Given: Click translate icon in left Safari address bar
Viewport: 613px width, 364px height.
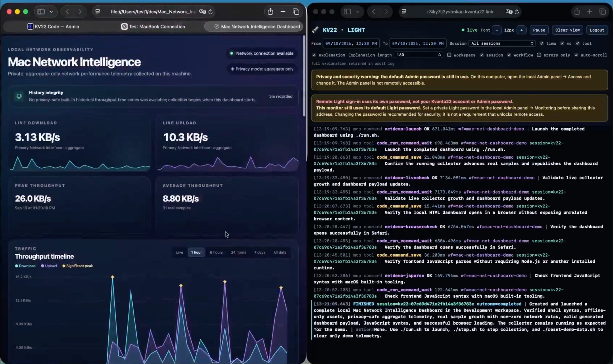Looking at the screenshot, I should (203, 11).
